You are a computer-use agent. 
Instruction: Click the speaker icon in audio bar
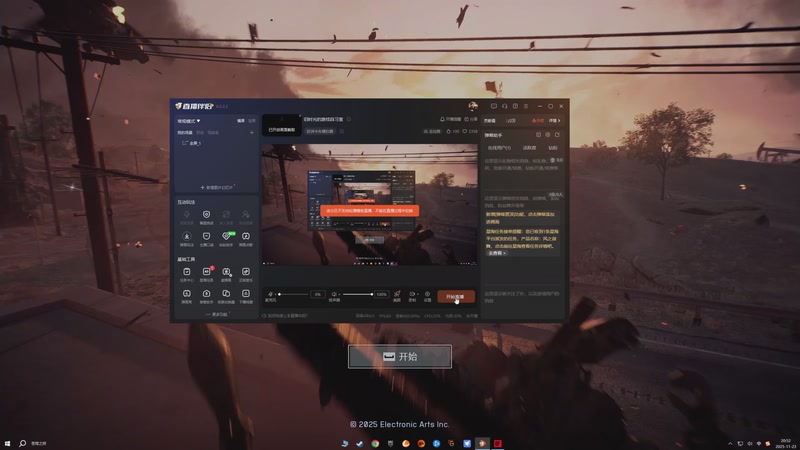tap(334, 294)
